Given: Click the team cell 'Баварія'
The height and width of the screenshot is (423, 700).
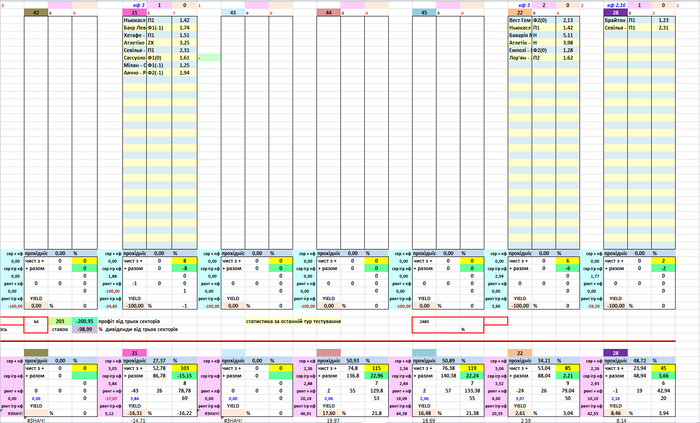Looking at the screenshot, I should pyautogui.click(x=520, y=35).
